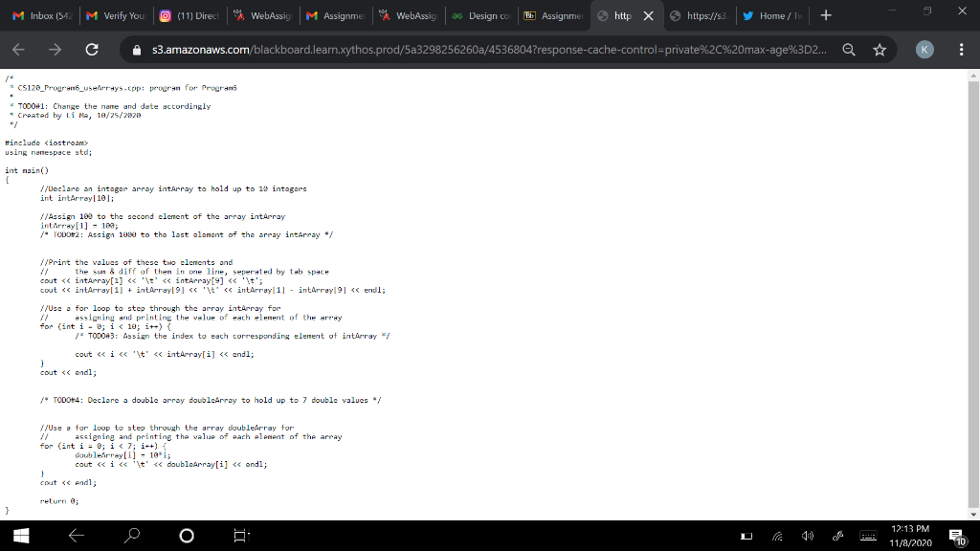
Task: Open the Windows Start menu
Action: [19, 536]
